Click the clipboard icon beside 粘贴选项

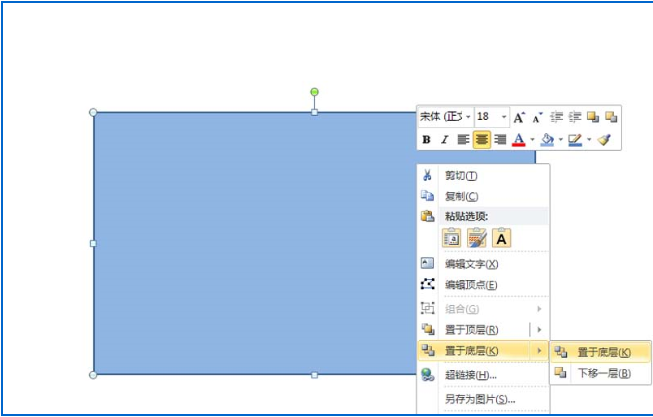pos(428,216)
